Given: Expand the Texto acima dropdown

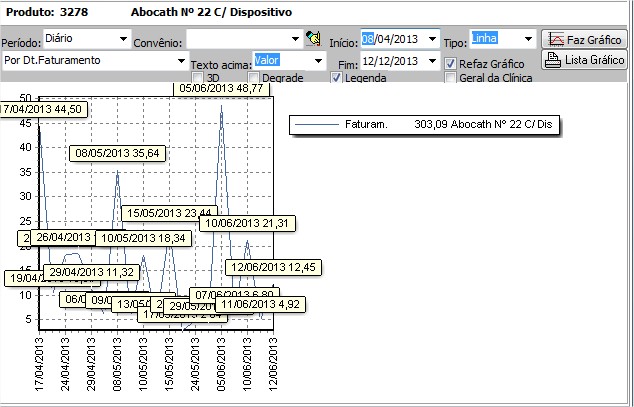Looking at the screenshot, I should [x=318, y=60].
